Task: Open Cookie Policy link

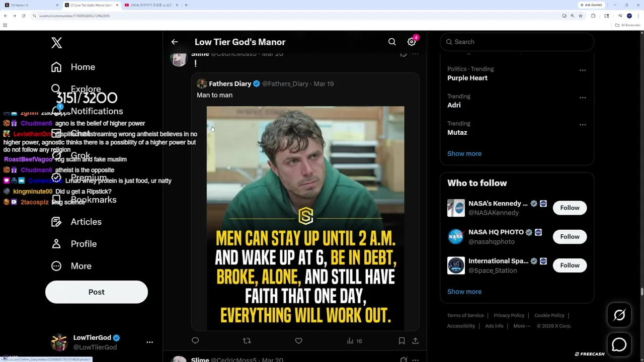Action: pyautogui.click(x=549, y=315)
